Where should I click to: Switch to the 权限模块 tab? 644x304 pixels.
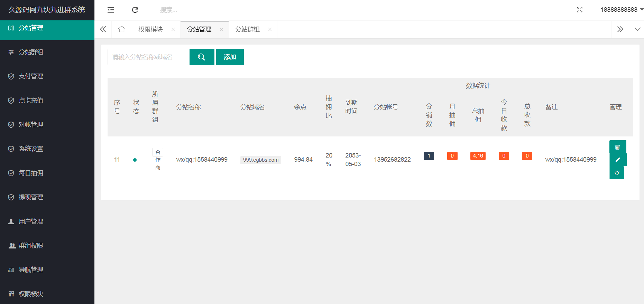coord(150,29)
